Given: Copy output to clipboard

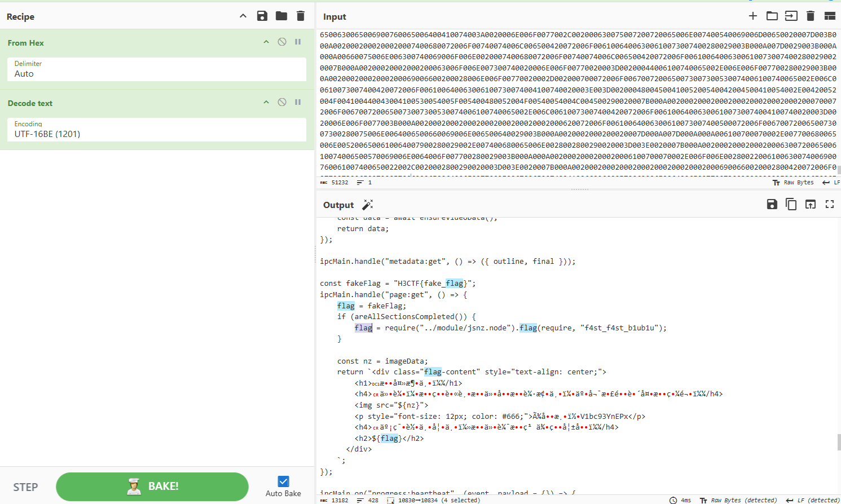Looking at the screenshot, I should click(x=791, y=205).
